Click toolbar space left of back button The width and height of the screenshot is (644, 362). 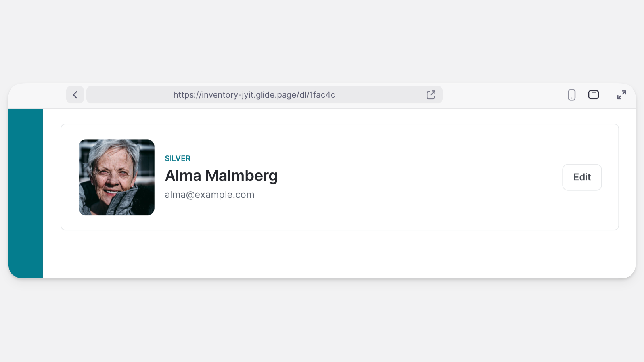[38, 96]
